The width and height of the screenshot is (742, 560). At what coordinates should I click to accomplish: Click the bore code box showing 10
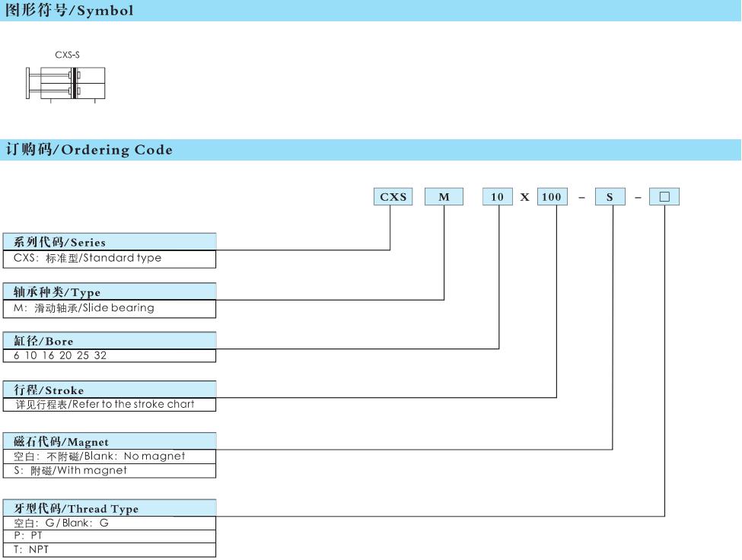[x=497, y=197]
